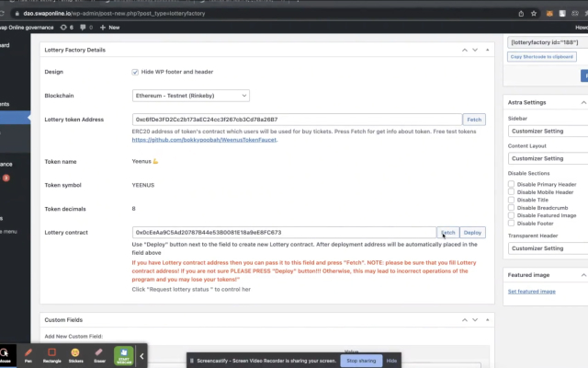Check the Disable Footer option
The height and width of the screenshot is (368, 588).
(x=511, y=223)
